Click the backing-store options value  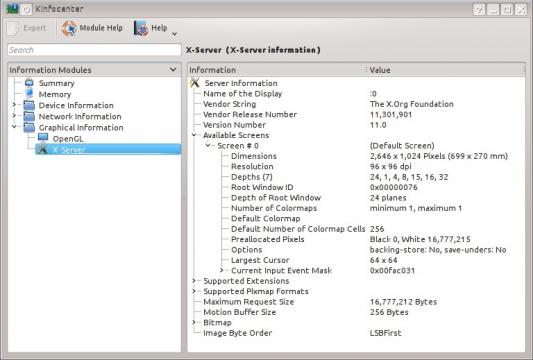(438, 250)
